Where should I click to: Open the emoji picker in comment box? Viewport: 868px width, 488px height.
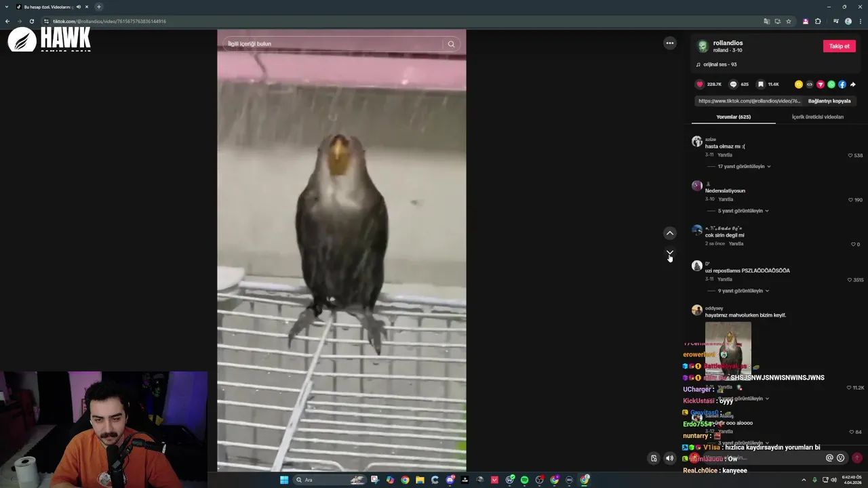tap(841, 457)
